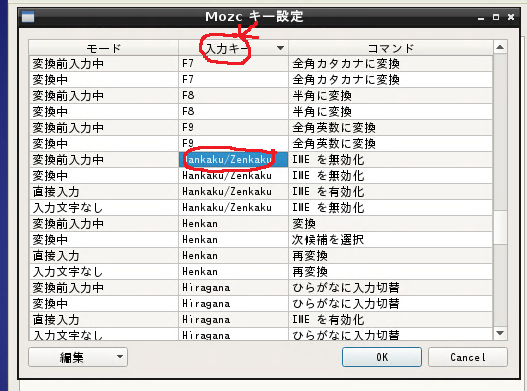Click the scrollbar up arrow
Screen dimensions: 527x391
tap(500, 47)
